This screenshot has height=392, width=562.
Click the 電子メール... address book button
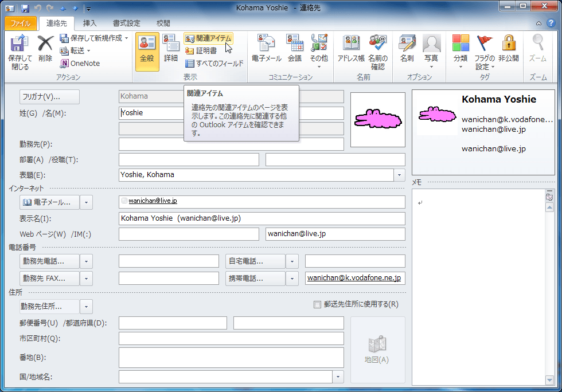[x=49, y=202]
